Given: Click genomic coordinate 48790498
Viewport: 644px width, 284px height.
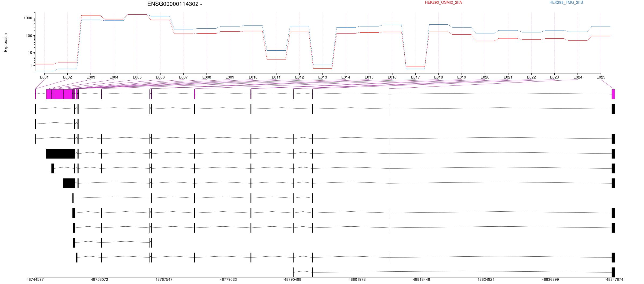Looking at the screenshot, I should pos(293,279).
